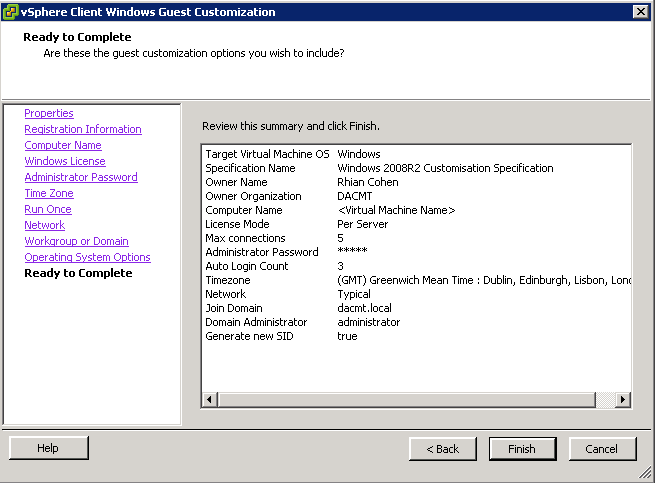The width and height of the screenshot is (655, 483).
Task: Go to the Time Zone step
Action: tap(49, 193)
